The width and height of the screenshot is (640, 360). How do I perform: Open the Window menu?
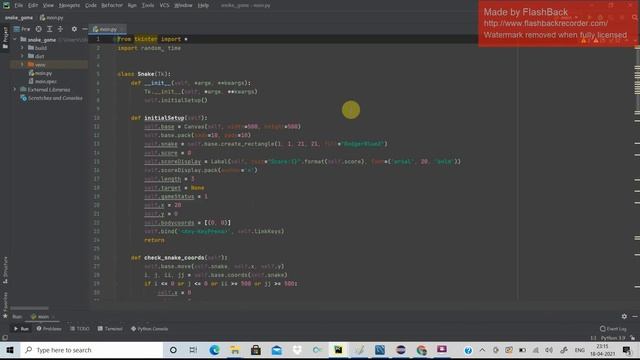pos(183,5)
